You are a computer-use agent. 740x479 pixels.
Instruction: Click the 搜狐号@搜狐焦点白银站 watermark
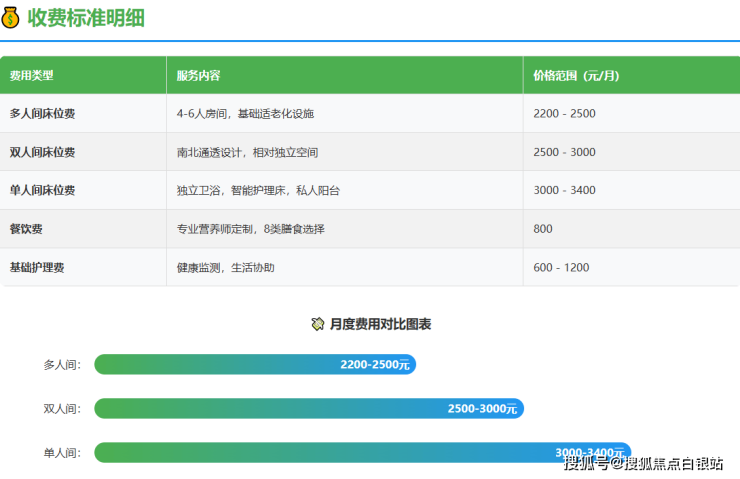pos(644,463)
